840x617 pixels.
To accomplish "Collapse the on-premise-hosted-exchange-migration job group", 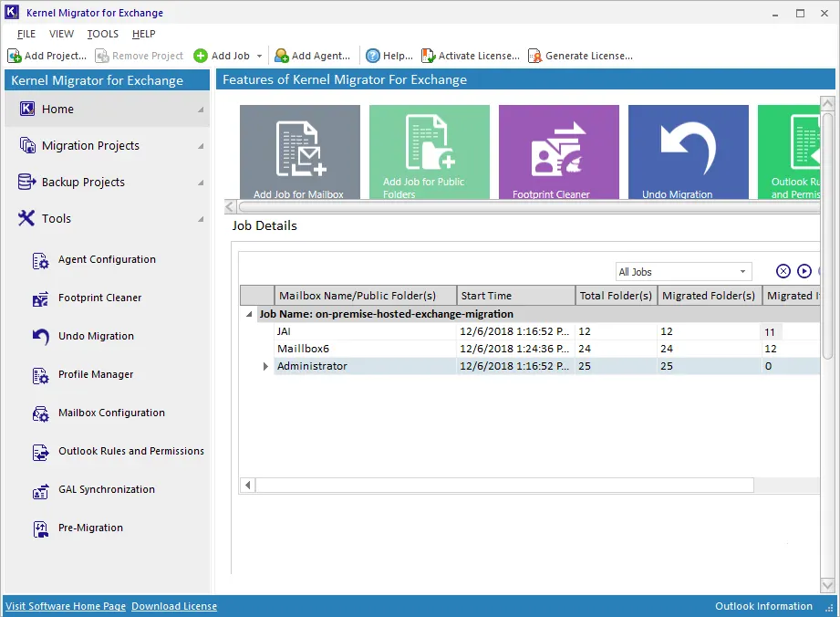I will coord(249,314).
